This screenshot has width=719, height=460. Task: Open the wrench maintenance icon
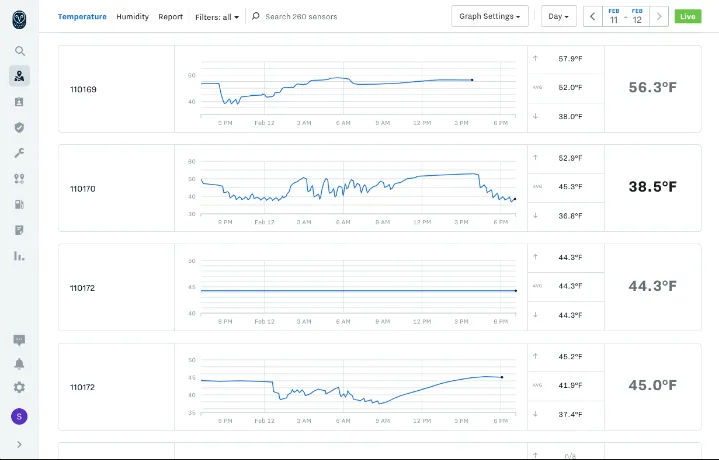(x=19, y=153)
